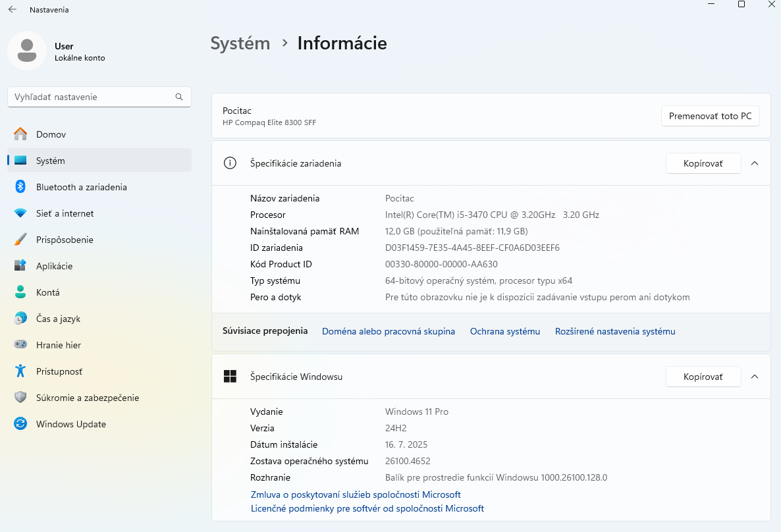Image resolution: width=781 pixels, height=532 pixels.
Task: Copy Windows specifications with Kopírovať
Action: (703, 377)
